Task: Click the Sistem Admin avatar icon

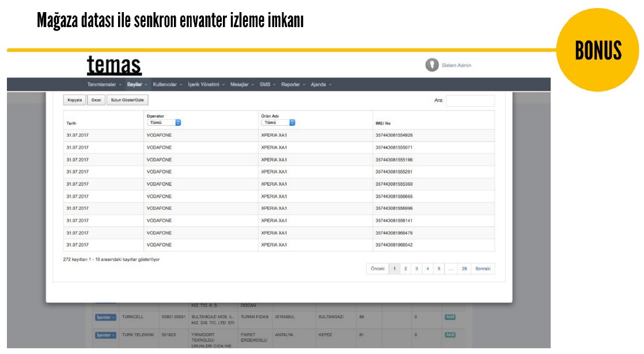Action: pyautogui.click(x=431, y=65)
